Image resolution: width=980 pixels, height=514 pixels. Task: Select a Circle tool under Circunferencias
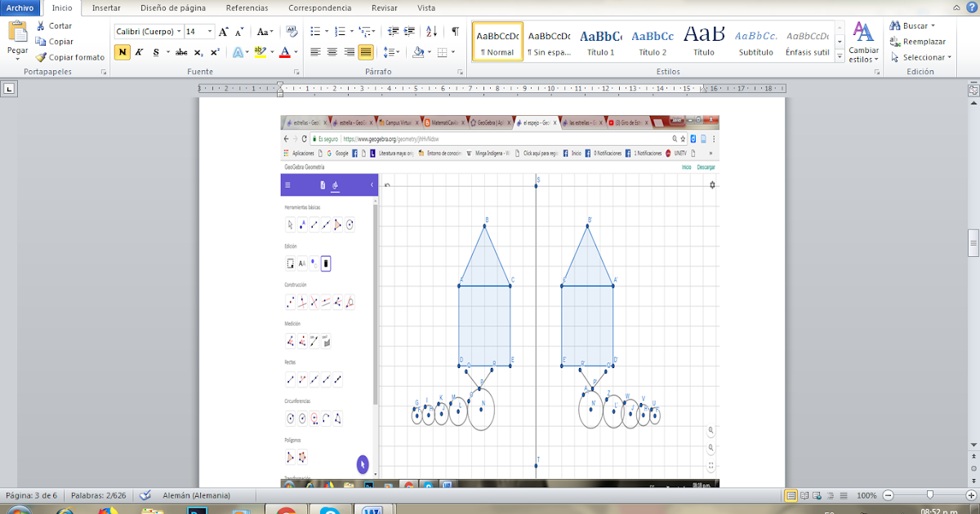291,418
